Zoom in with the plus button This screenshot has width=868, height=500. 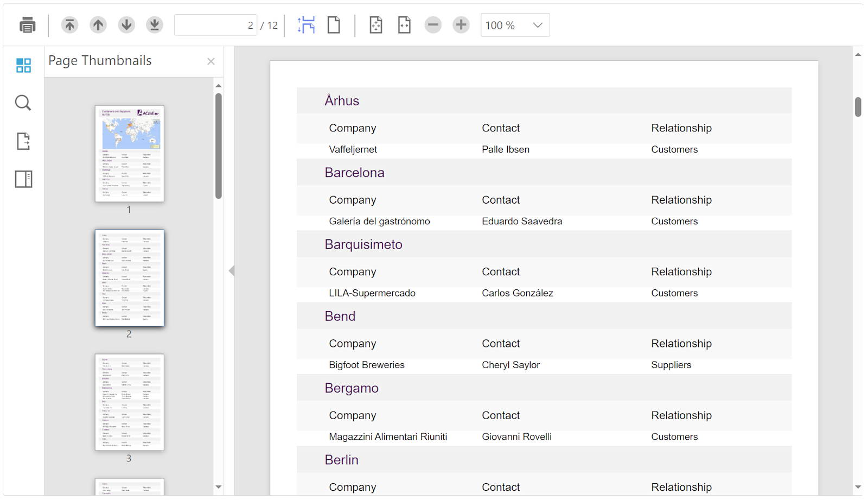461,25
